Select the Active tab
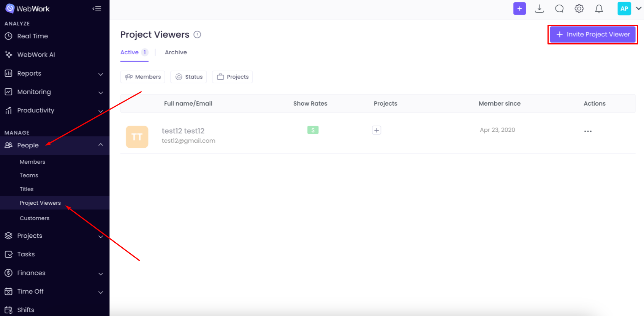 coord(130,52)
